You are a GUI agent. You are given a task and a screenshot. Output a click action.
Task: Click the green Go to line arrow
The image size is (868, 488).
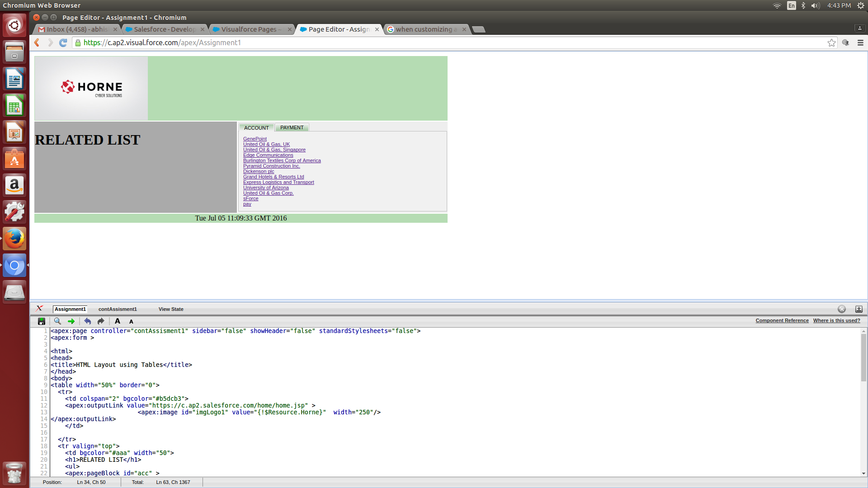(71, 321)
